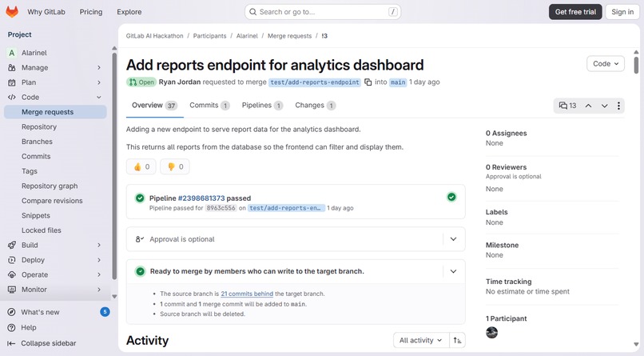This screenshot has height=356, width=644.
Task: Open the Explore menu item
Action: (129, 12)
